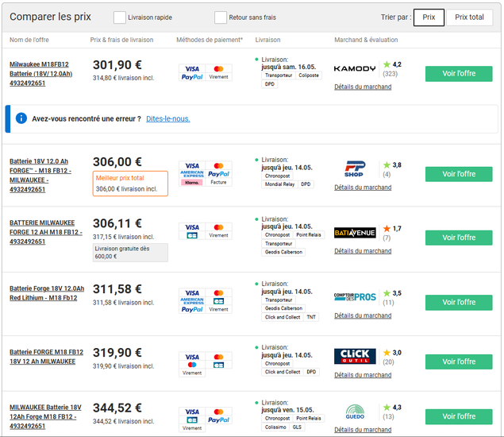Screen dimensions: 504x437
Task: Click Voir l'offre for Comptoir des Pros
Action: [x=459, y=303]
